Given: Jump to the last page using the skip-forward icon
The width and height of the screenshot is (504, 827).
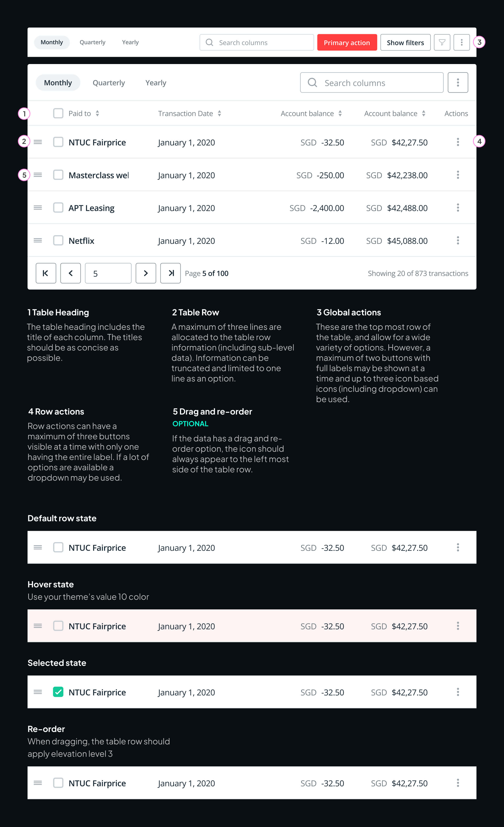Looking at the screenshot, I should pyautogui.click(x=171, y=273).
